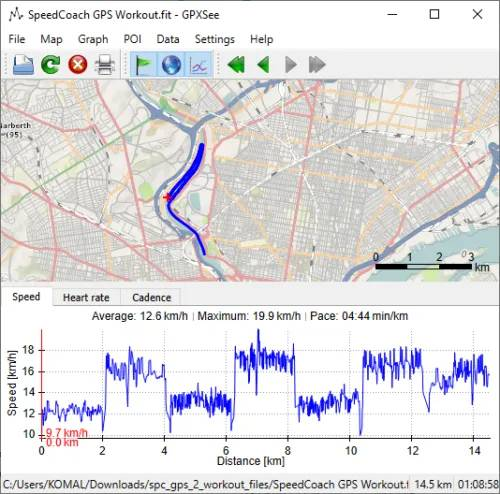This screenshot has width=500, height=494.
Task: Switch to the Heart rate tab
Action: pos(86,297)
